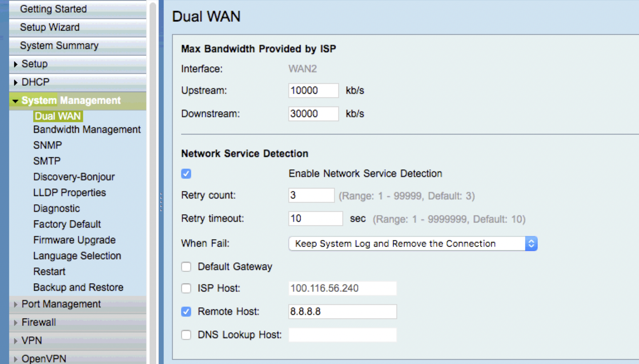Check the ISP Host checkbox

(186, 288)
